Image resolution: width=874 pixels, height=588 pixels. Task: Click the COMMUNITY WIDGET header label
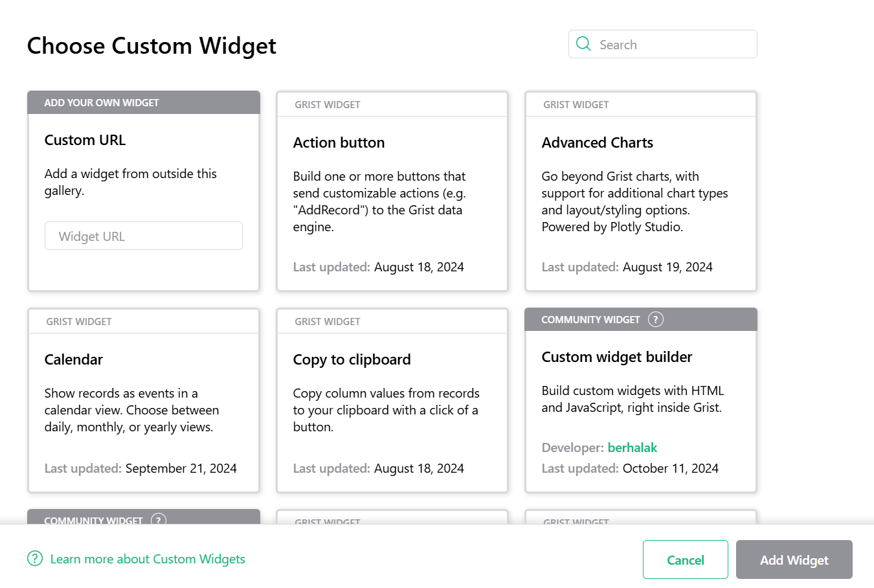click(x=591, y=319)
